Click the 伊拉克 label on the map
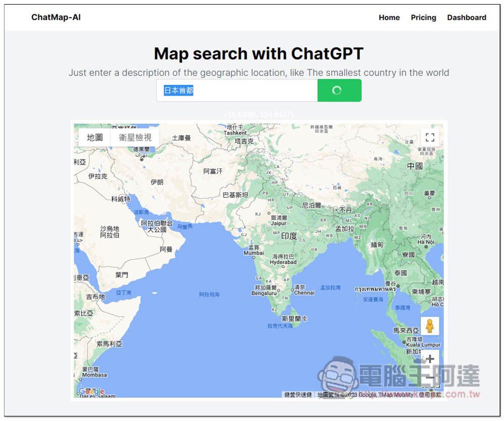Screen dimensions: 504x421 click(x=98, y=176)
